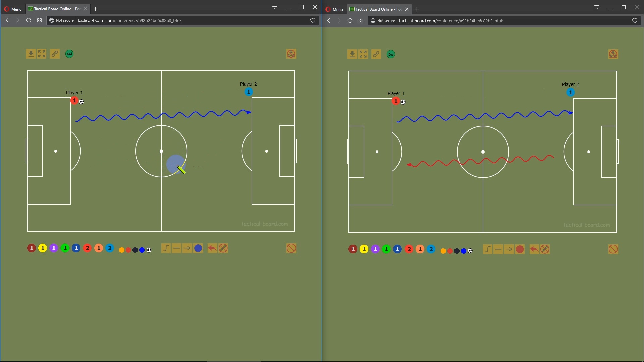Click green 'Die' user badge in right window
This screenshot has height=362, width=644.
pyautogui.click(x=391, y=54)
